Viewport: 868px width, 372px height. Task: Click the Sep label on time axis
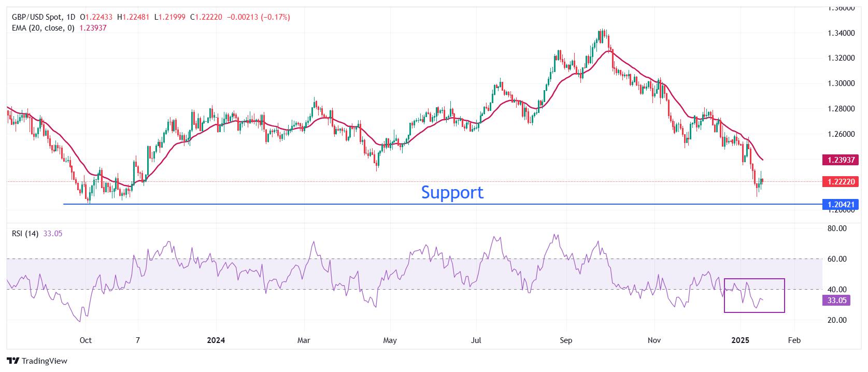566,340
